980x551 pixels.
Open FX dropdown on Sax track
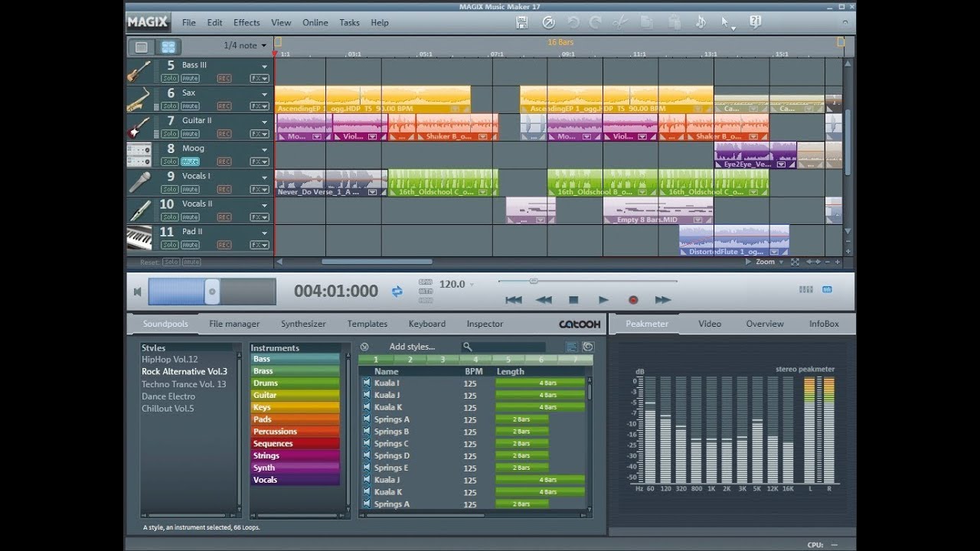[x=260, y=106]
